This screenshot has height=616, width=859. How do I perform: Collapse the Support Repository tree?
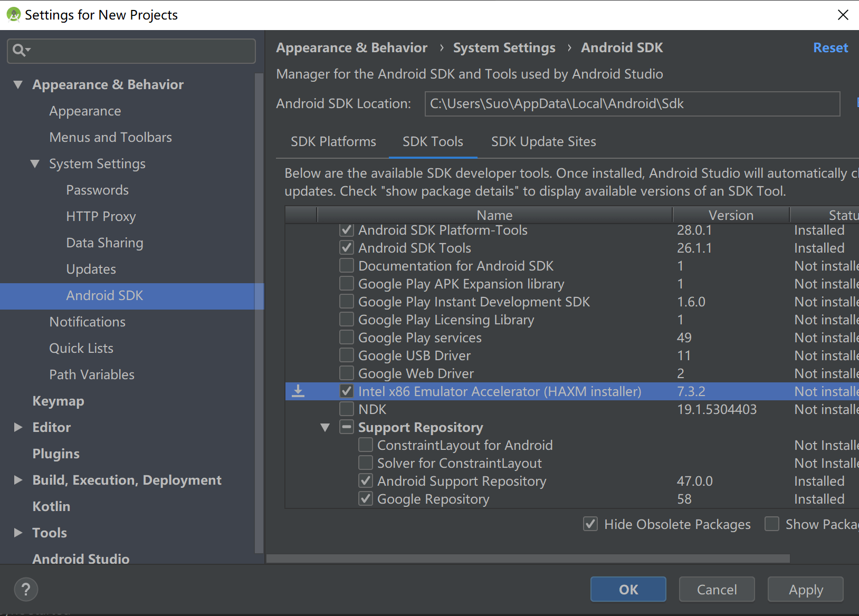click(x=325, y=427)
